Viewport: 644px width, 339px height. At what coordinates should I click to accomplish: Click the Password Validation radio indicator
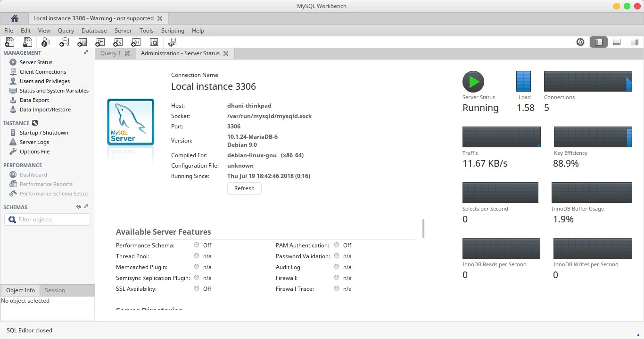pyautogui.click(x=337, y=256)
